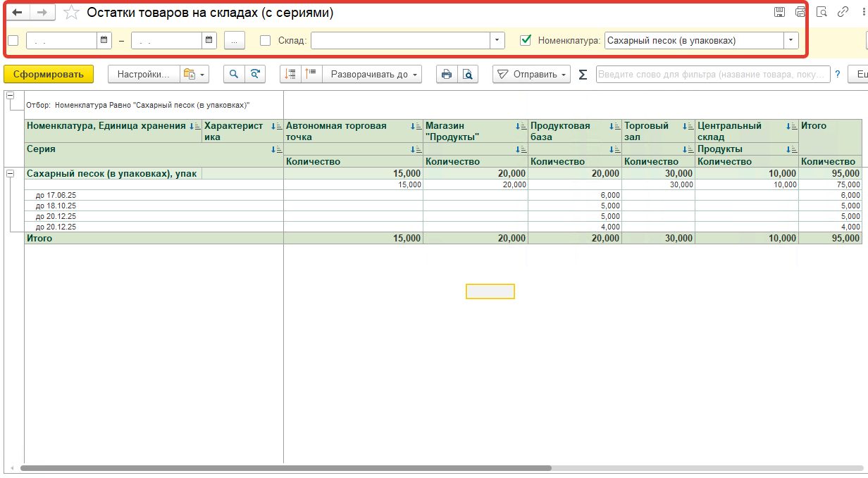The width and height of the screenshot is (868, 478).
Task: Go forward with the right arrow
Action: (42, 13)
